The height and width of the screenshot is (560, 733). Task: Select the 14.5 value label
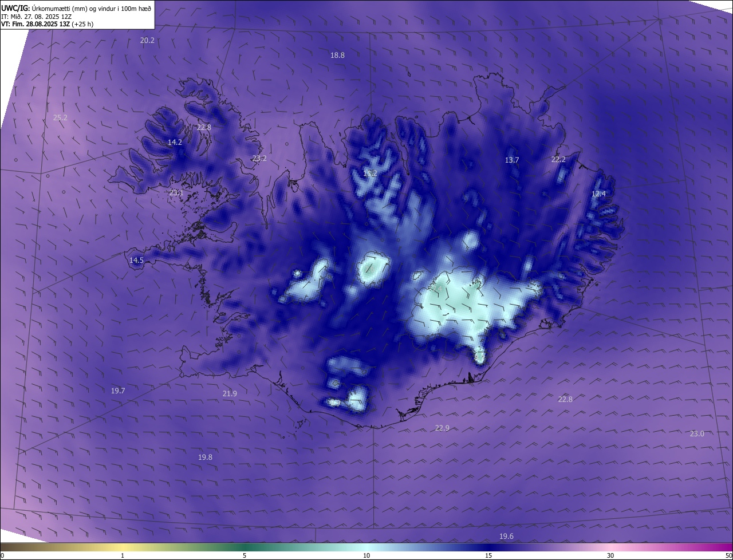pos(136,261)
